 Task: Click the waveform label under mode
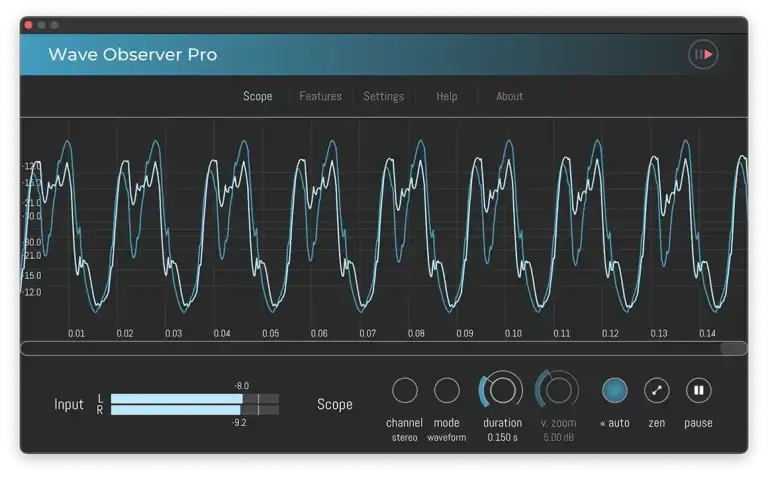(x=447, y=437)
